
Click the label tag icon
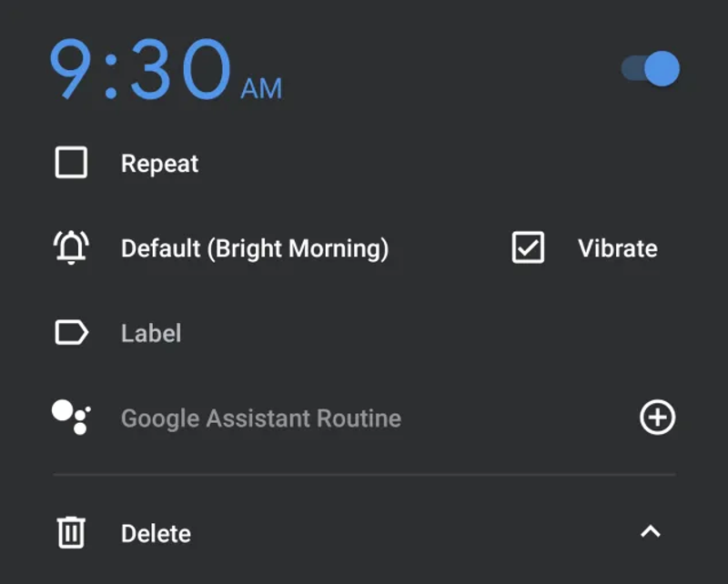[x=71, y=333]
